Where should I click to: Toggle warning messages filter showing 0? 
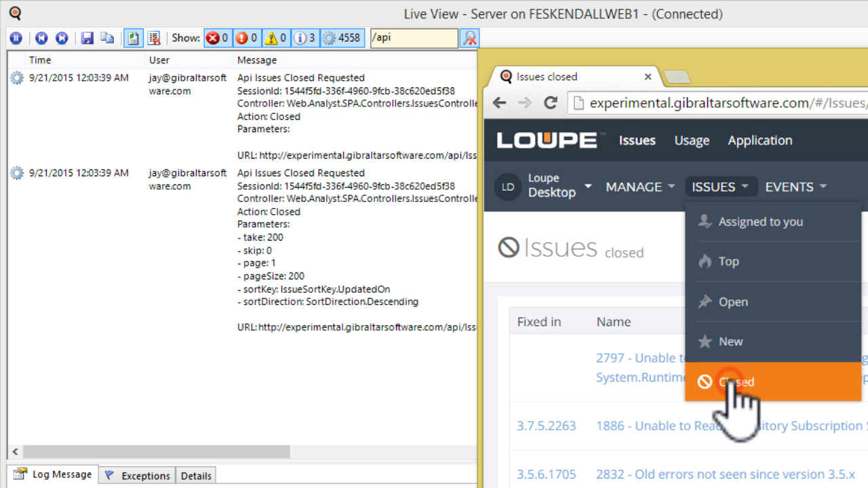coord(276,38)
